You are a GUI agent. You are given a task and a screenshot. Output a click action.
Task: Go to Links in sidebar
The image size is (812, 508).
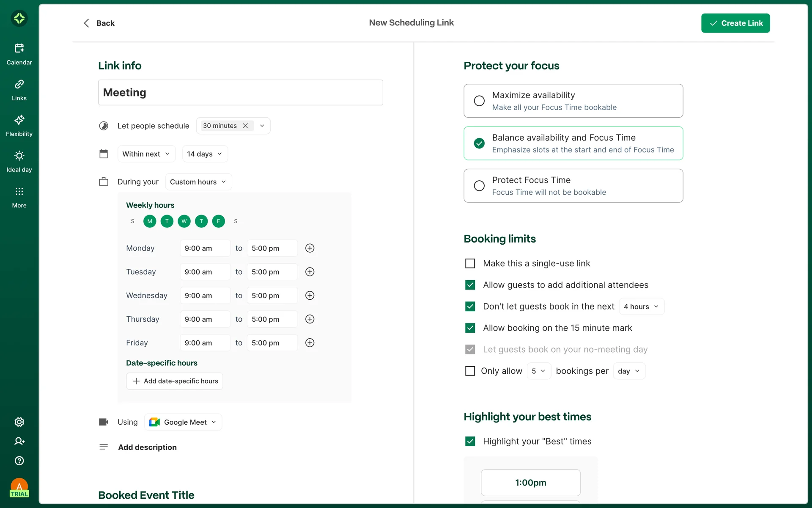pyautogui.click(x=19, y=85)
